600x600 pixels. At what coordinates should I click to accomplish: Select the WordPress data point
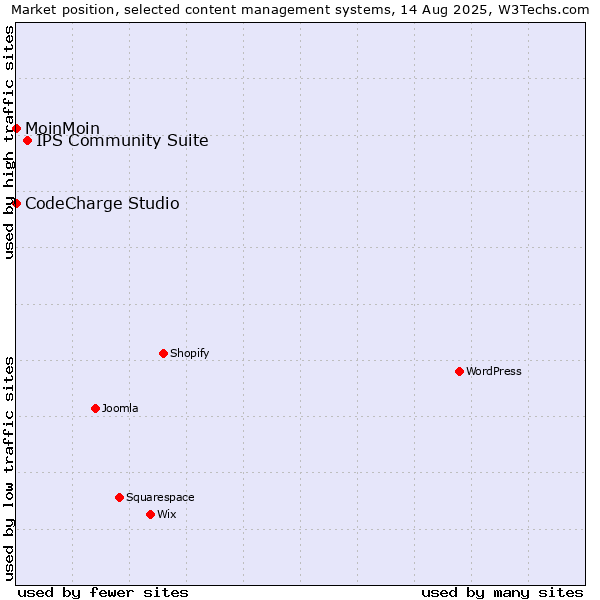[x=460, y=371]
